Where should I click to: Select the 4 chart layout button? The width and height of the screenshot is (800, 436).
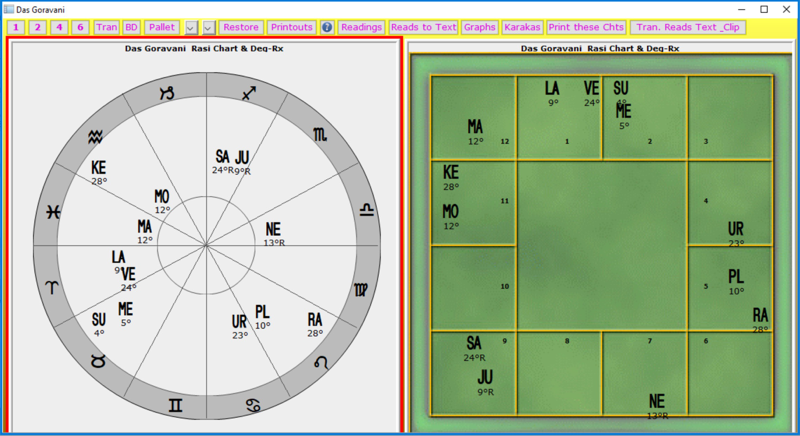click(x=59, y=27)
